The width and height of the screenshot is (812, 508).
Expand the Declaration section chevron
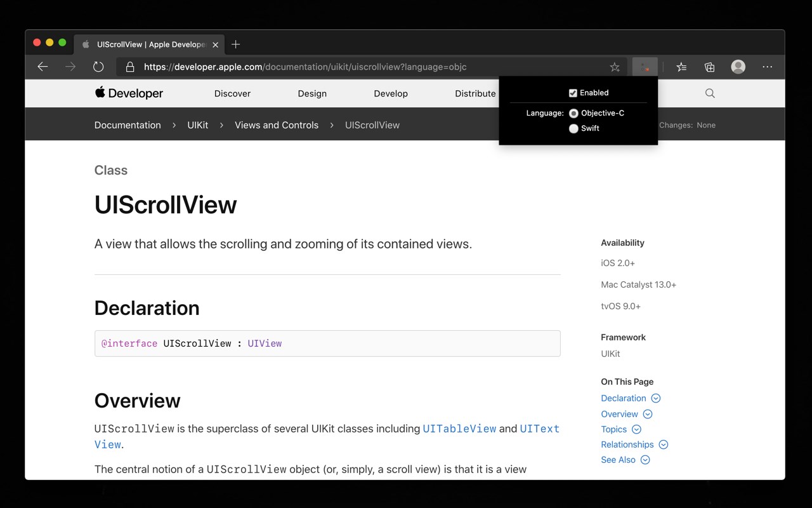coord(656,398)
